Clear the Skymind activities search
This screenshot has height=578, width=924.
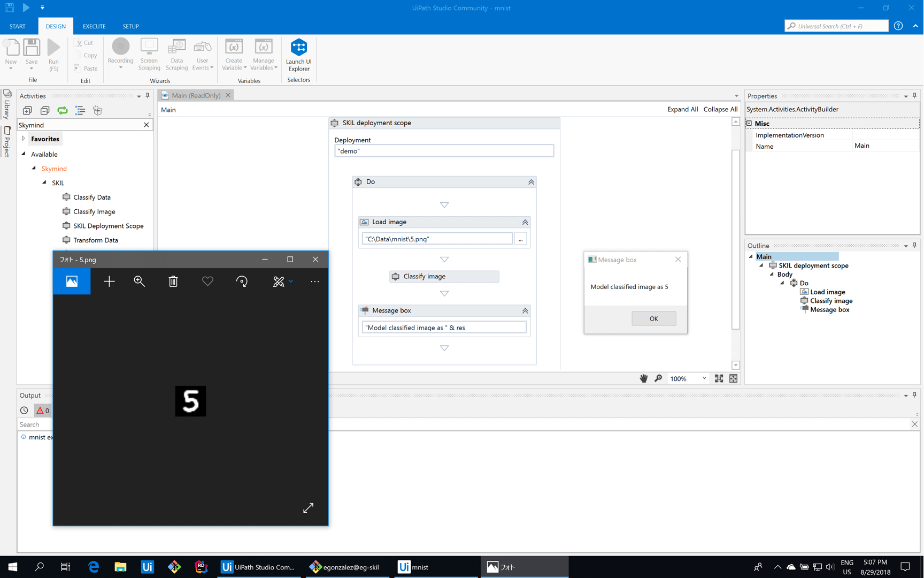(x=147, y=125)
